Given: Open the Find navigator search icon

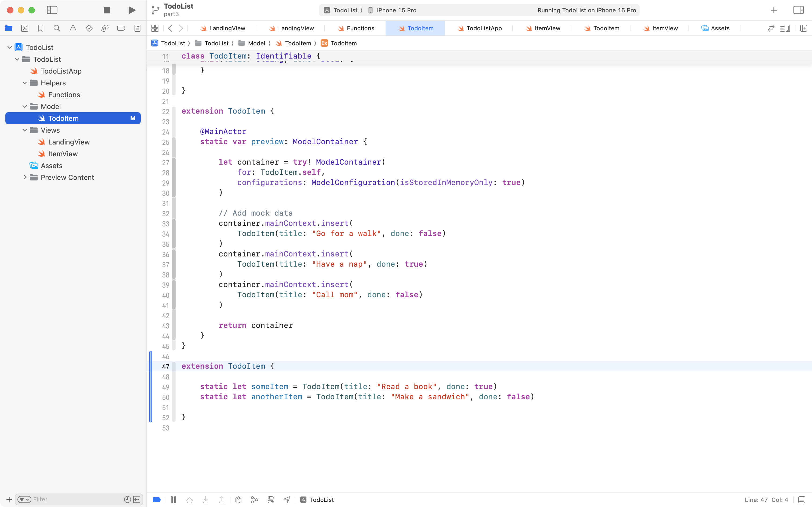Looking at the screenshot, I should 57,28.
